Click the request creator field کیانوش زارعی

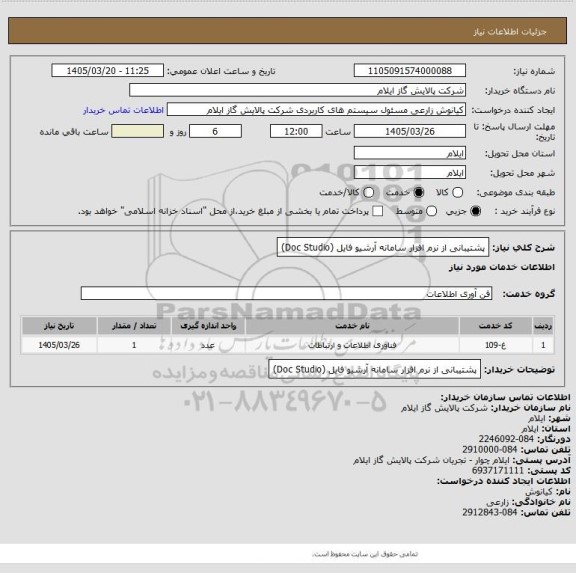point(316,110)
